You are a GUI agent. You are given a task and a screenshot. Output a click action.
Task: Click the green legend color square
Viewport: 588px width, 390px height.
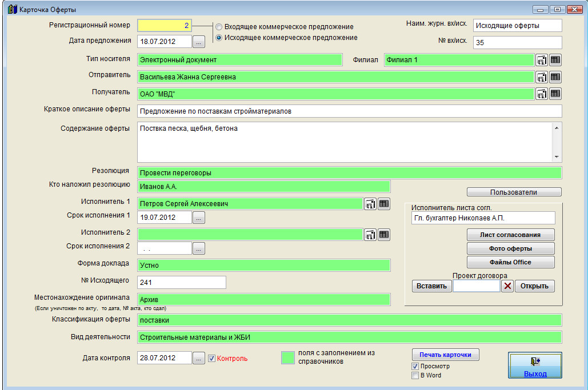click(287, 357)
